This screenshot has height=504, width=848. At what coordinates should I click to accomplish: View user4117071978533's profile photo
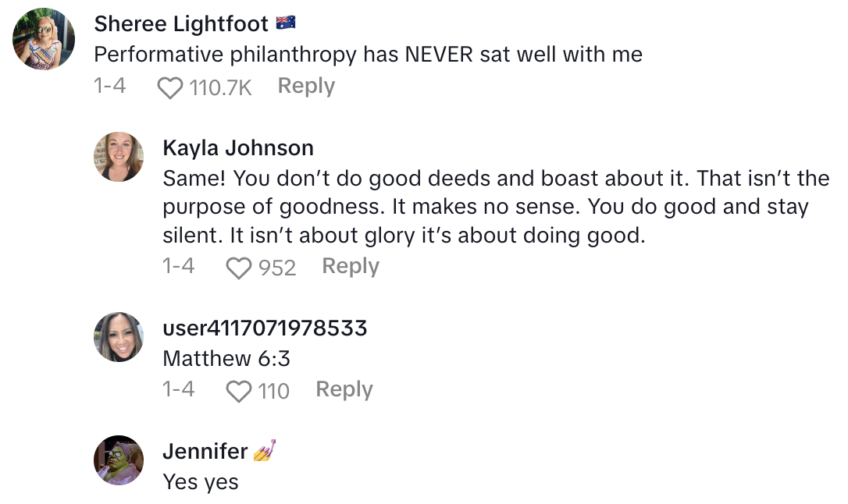(x=119, y=336)
